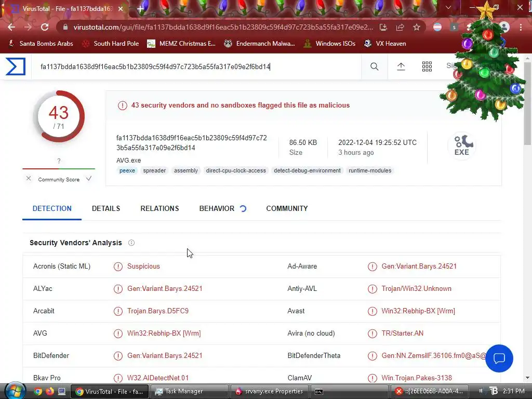Image resolution: width=532 pixels, height=399 pixels.
Task: Downvote with the Community Score X icon
Action: point(29,179)
